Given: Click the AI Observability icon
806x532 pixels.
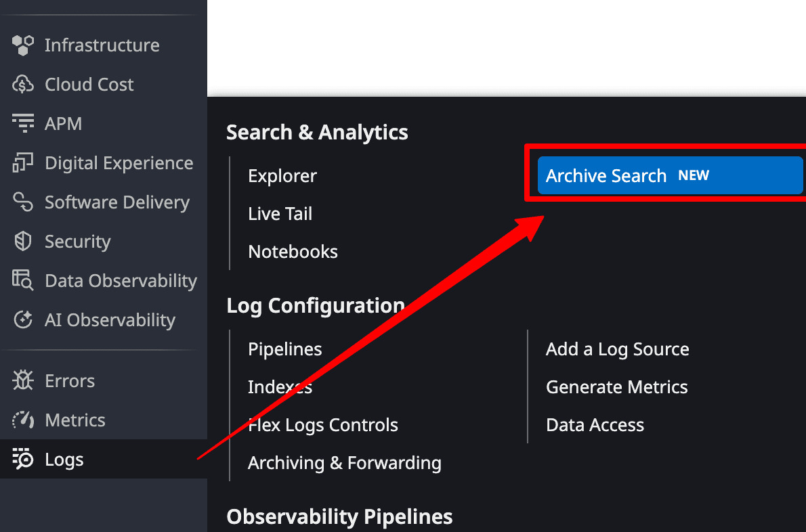Looking at the screenshot, I should point(22,319).
